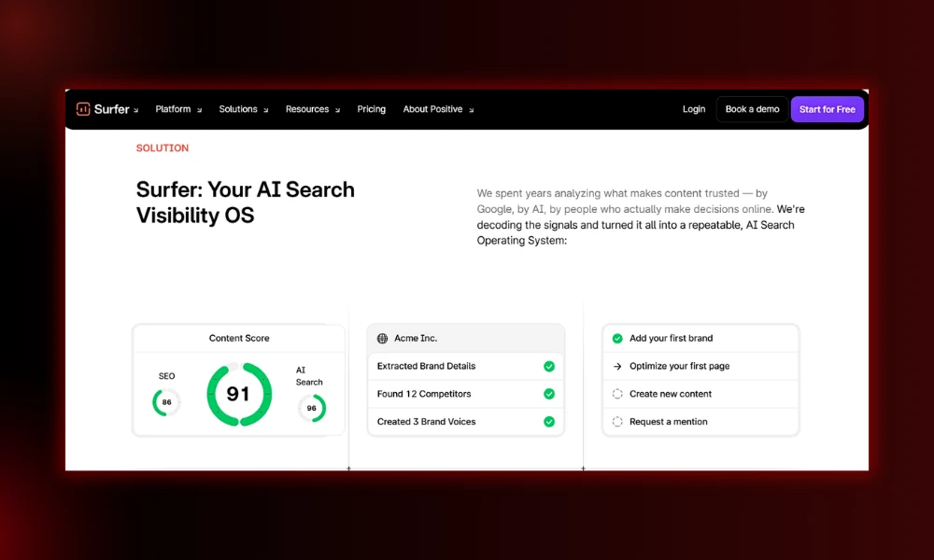934x560 pixels.
Task: Expand the Resources dropdown arrow
Action: [337, 110]
